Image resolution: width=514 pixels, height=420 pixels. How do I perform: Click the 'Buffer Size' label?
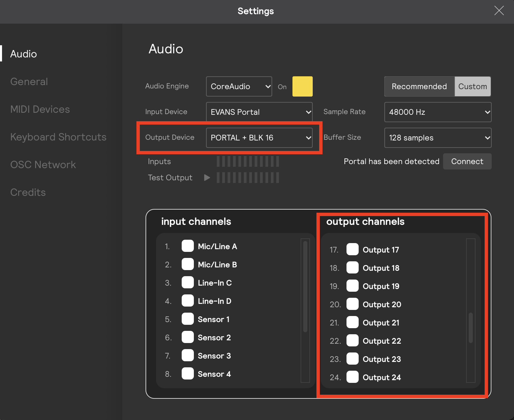(342, 137)
